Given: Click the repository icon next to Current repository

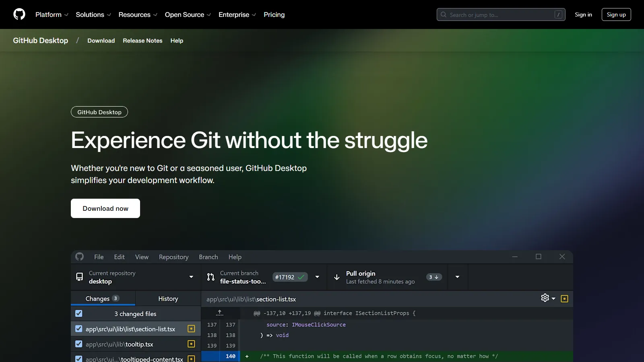Looking at the screenshot, I should (79, 277).
